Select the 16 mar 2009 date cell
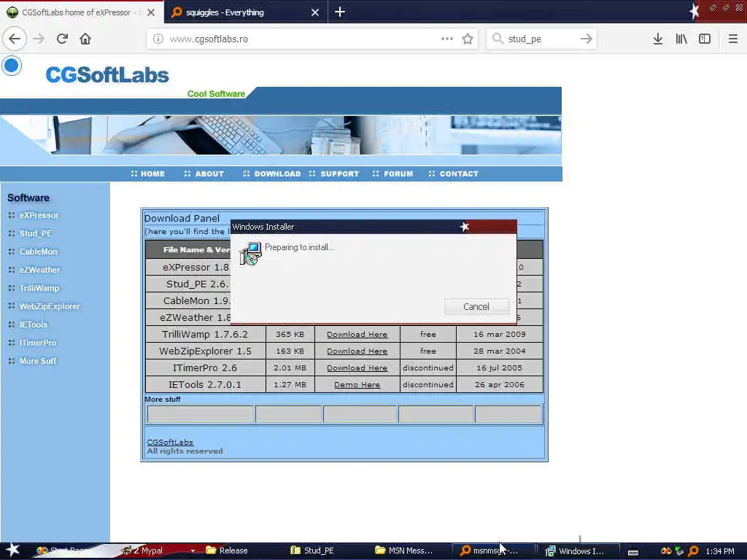 point(499,334)
